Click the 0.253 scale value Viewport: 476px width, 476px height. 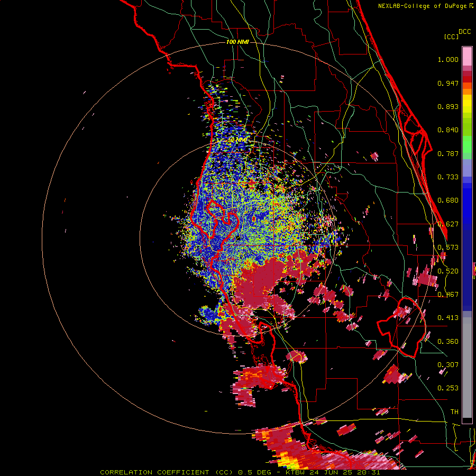point(448,388)
